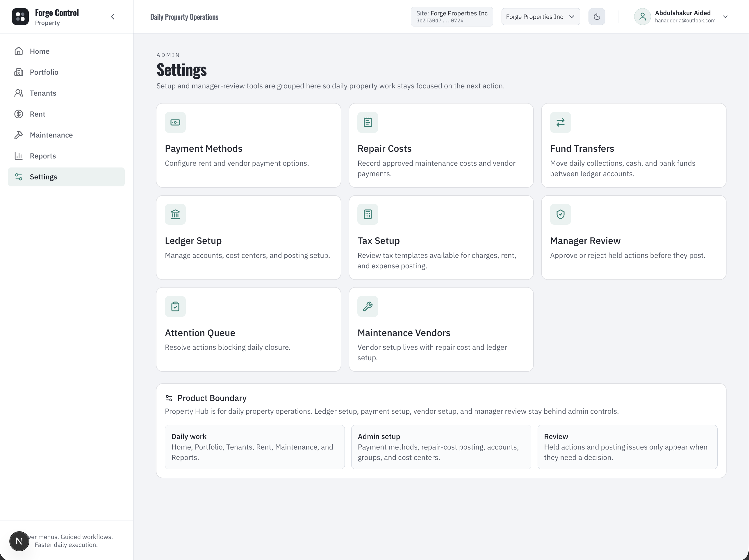Click the round N badge at bottom left
The width and height of the screenshot is (749, 560).
(19, 541)
